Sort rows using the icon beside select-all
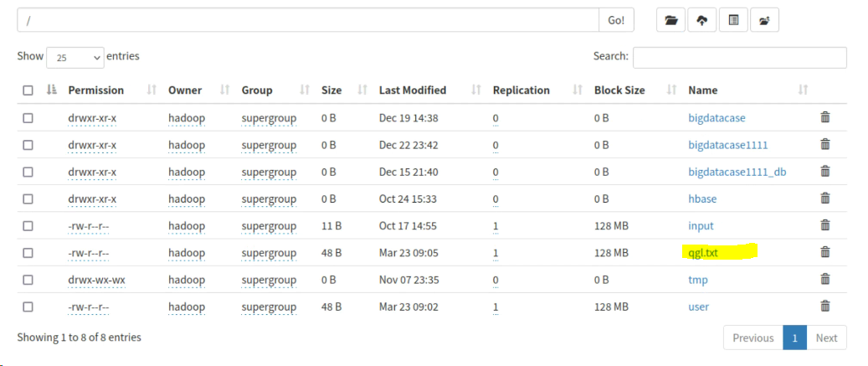Screen dimensions: 868x366 point(52,90)
